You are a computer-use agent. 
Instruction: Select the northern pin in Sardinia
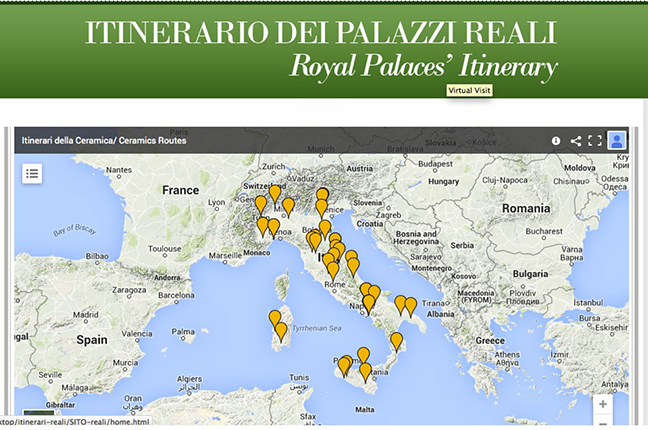(275, 320)
